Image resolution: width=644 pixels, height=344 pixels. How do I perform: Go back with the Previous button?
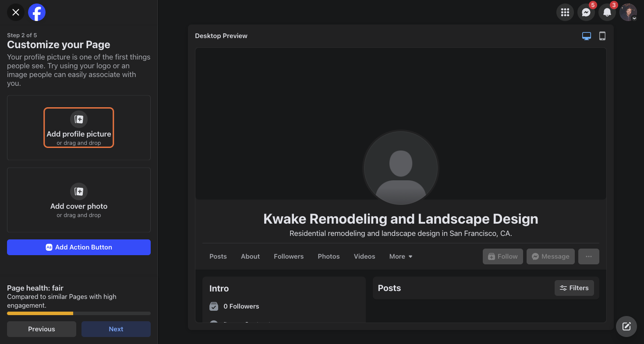[x=42, y=329]
